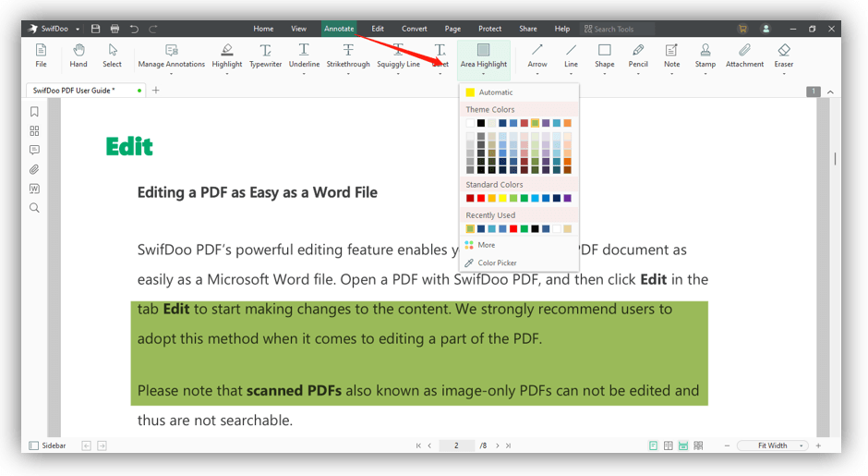Image resolution: width=868 pixels, height=476 pixels.
Task: Toggle continuous scrolling view mode
Action: point(683,445)
